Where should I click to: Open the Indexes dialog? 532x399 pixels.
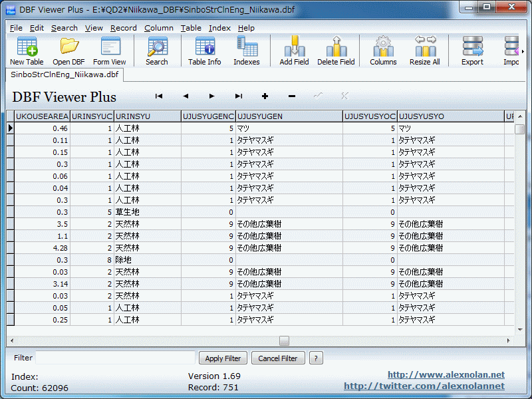coord(247,51)
